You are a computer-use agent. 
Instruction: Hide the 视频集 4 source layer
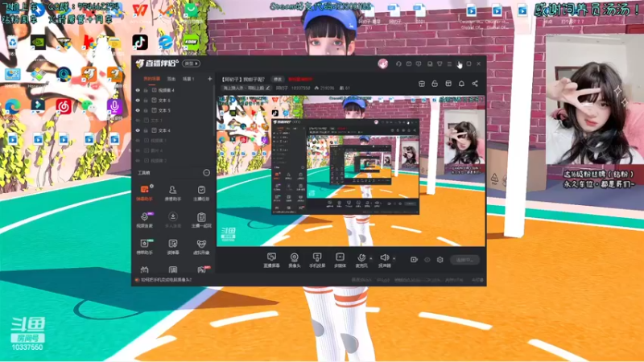pos(138,90)
